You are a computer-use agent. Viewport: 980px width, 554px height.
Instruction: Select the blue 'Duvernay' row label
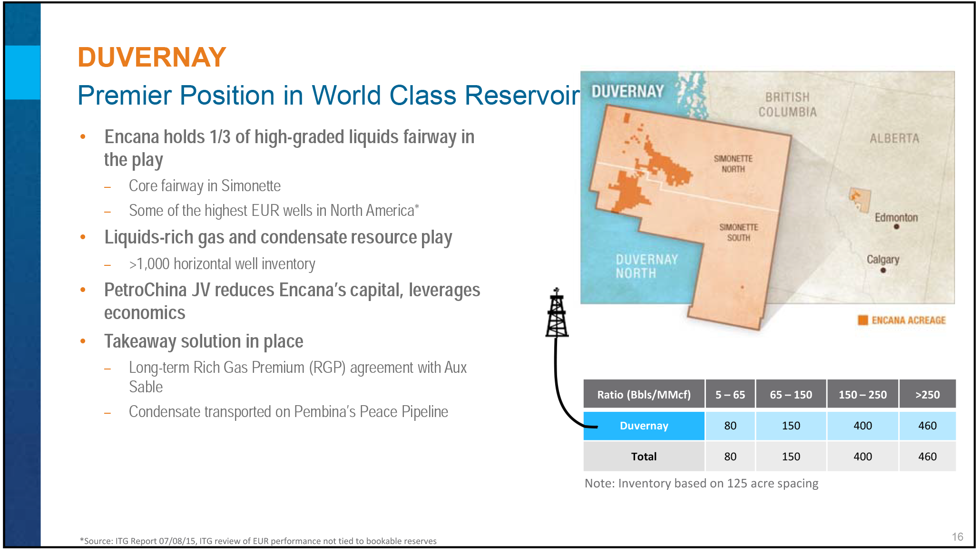point(644,426)
